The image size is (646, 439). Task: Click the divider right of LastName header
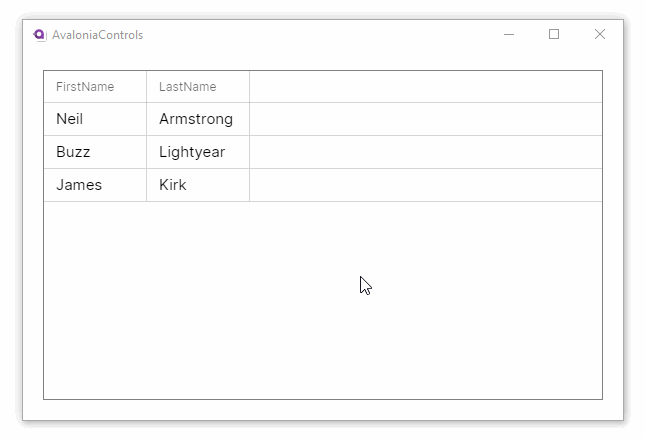(249, 87)
